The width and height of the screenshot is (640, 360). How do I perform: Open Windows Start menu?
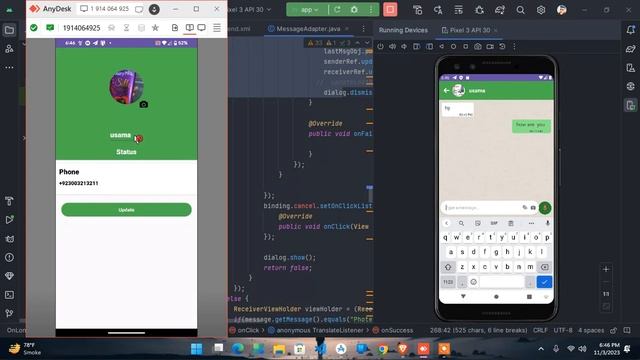[196, 349]
